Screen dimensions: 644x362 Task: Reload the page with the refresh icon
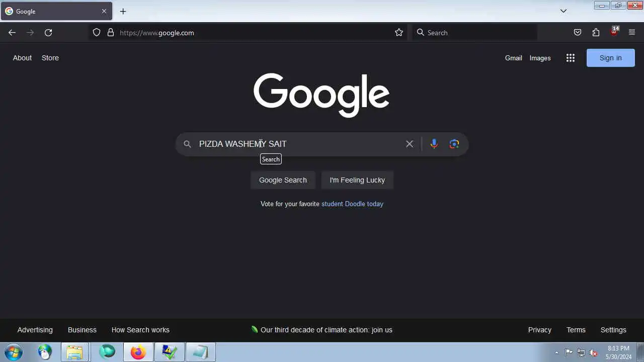(48, 33)
